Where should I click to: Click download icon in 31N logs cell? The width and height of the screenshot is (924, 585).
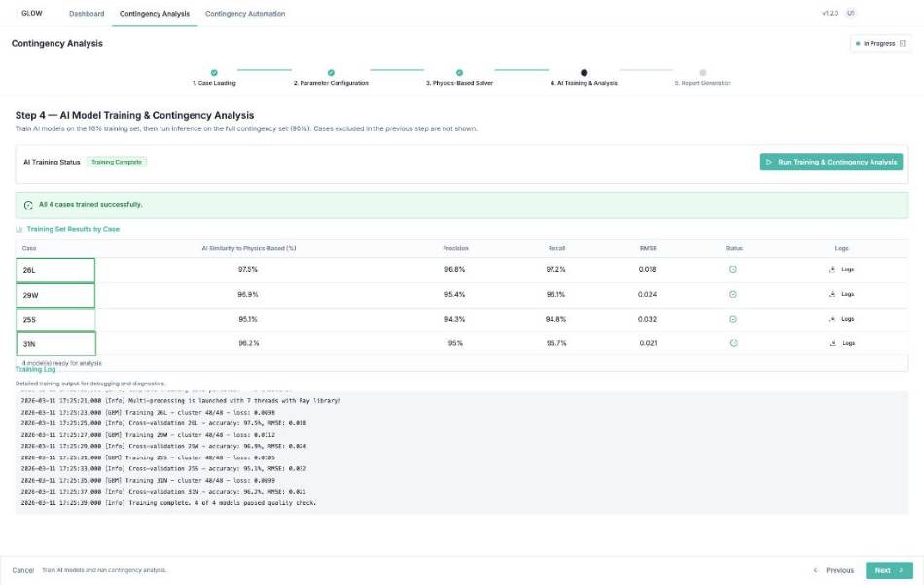click(833, 343)
